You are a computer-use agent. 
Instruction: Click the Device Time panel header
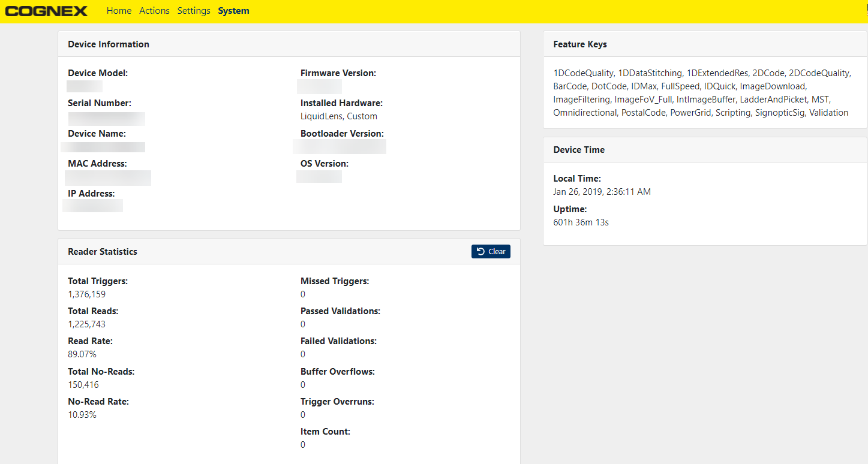tap(579, 150)
